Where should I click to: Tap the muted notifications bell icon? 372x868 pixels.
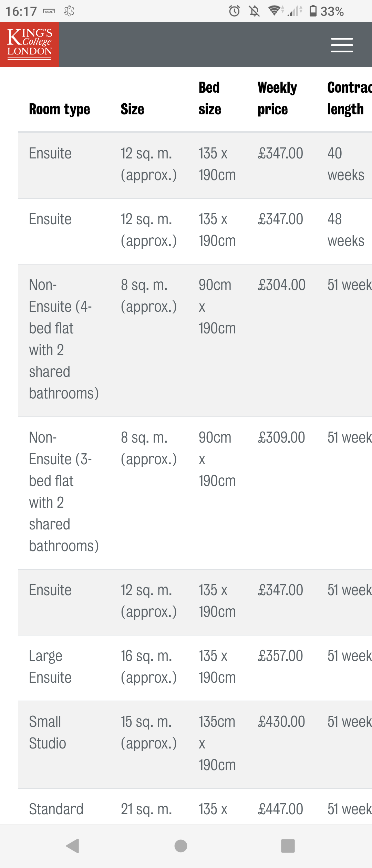pos(254,11)
